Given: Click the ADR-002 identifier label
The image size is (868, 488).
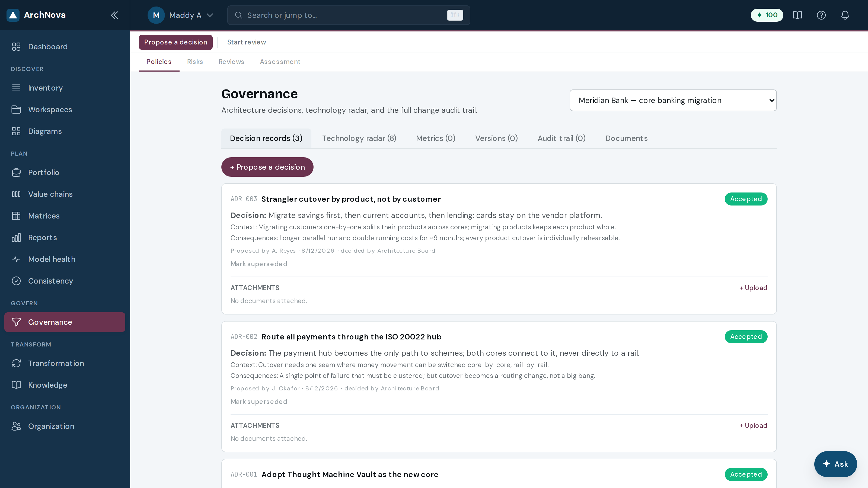Looking at the screenshot, I should (244, 337).
